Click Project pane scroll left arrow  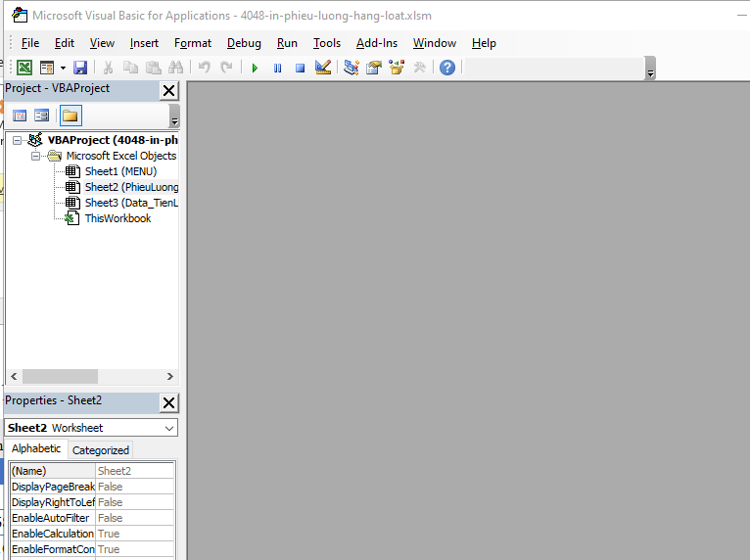point(14,377)
